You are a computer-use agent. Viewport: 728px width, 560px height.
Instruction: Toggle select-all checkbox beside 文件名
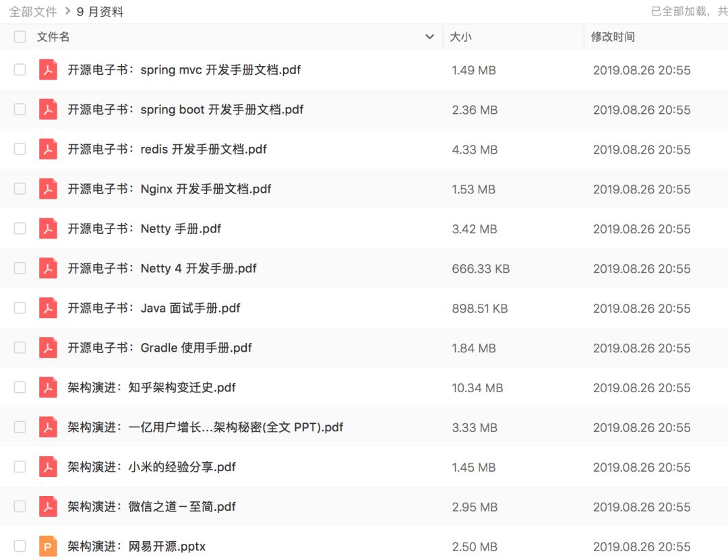(x=20, y=36)
